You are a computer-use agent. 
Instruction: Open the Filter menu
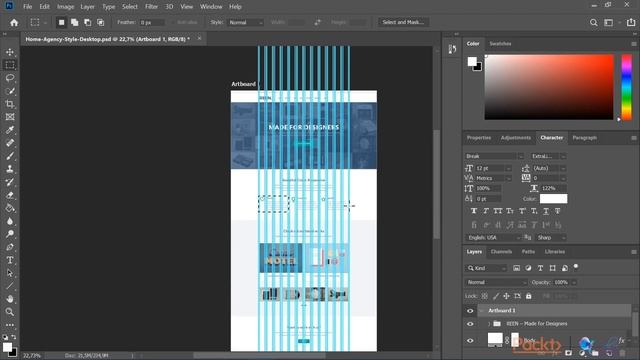(x=151, y=7)
